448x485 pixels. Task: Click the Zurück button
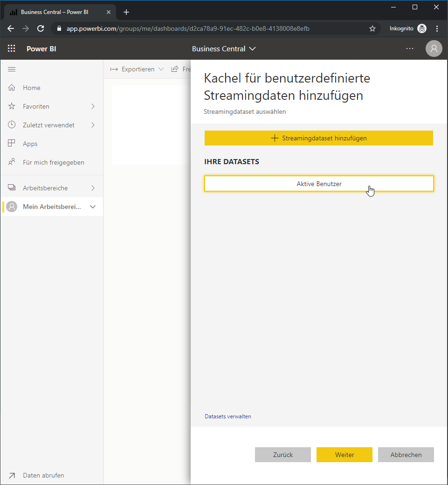283,455
